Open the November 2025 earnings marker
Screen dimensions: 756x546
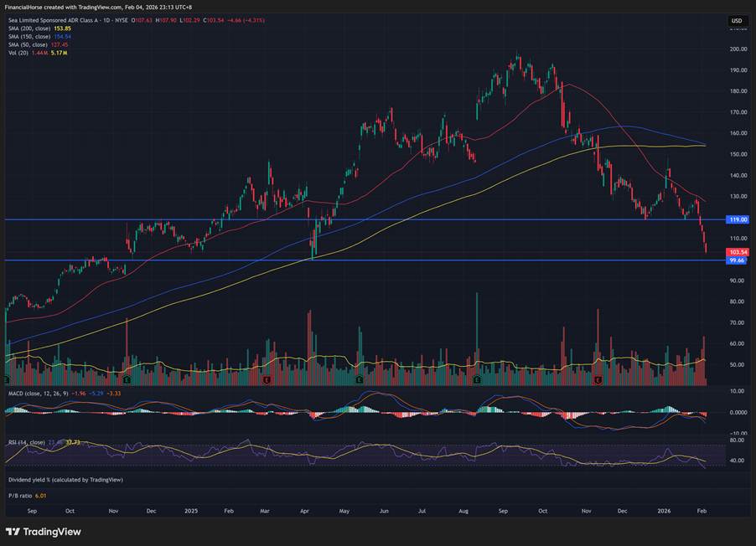pyautogui.click(x=598, y=379)
